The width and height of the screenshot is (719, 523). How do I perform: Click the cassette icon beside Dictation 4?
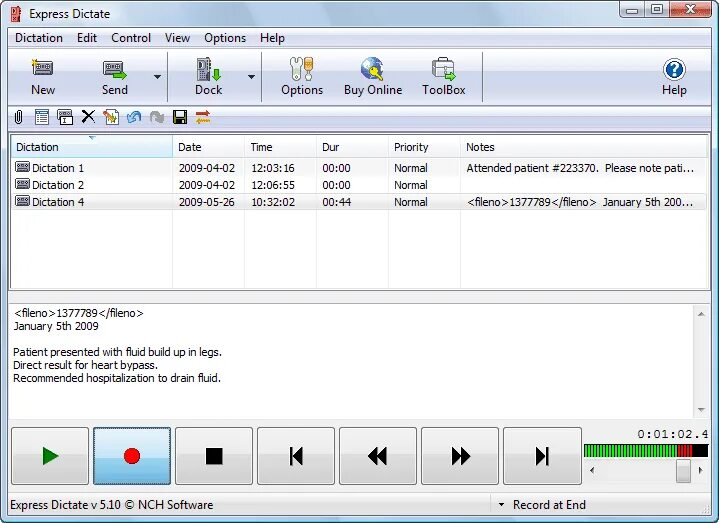click(x=22, y=201)
